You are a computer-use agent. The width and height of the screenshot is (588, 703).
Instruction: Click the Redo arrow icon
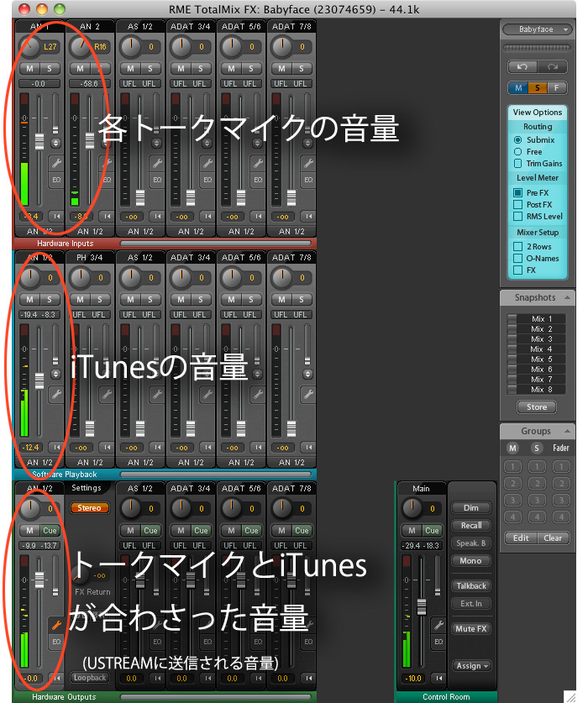tap(553, 67)
